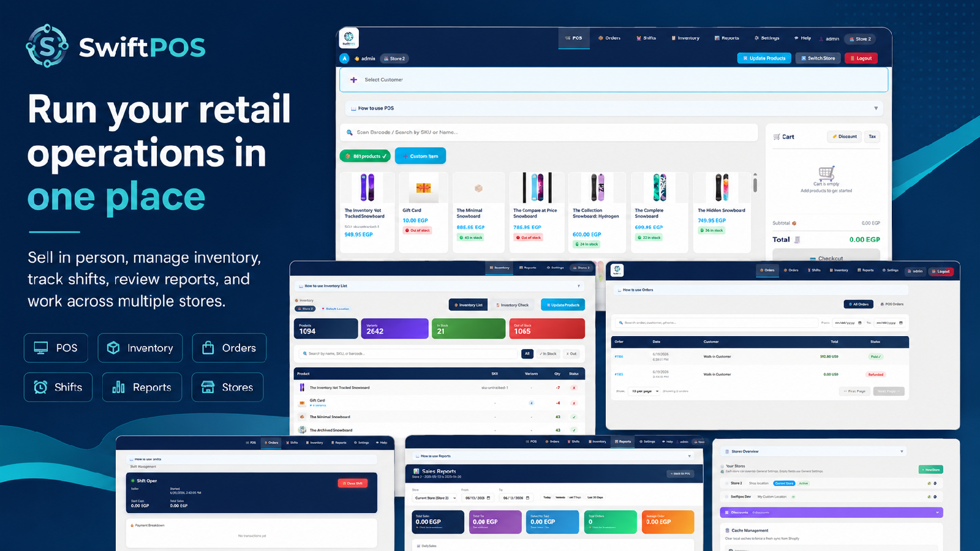This screenshot has height=551, width=980.
Task: Click the 'Select Customer' field
Action: point(614,80)
